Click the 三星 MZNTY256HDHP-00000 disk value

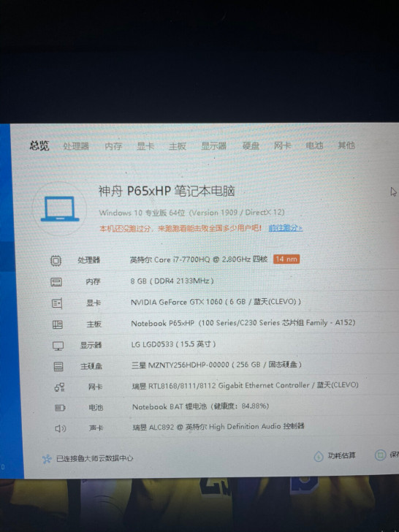point(217,365)
